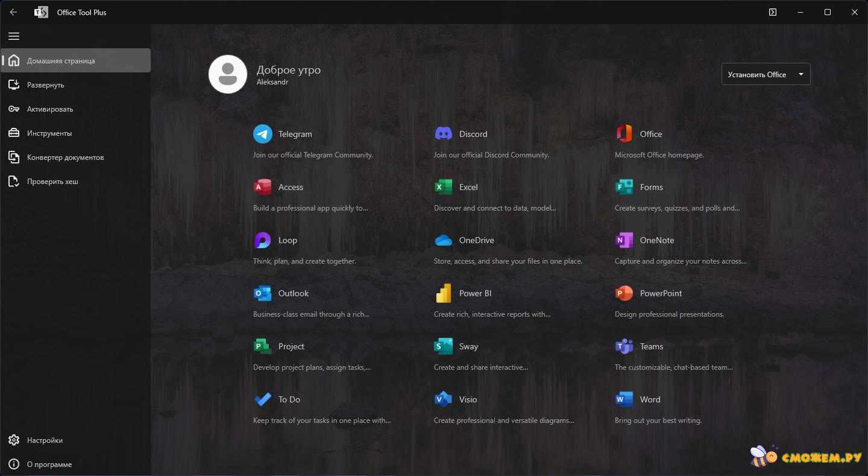Screen dimensions: 868x476
Task: Open the command box icon in title bar
Action: tap(773, 12)
